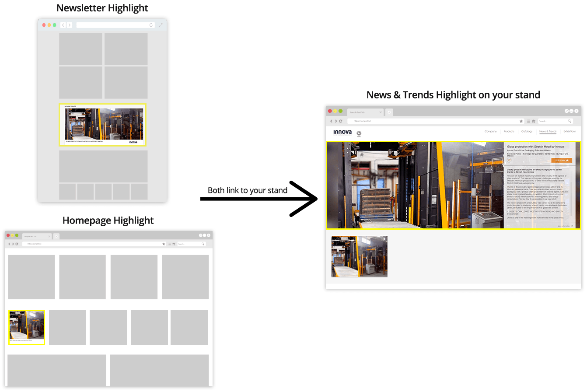Screen dimensions: 587x392
Task: Click the highlighted thumbnail on the homepage
Action: pos(27,327)
